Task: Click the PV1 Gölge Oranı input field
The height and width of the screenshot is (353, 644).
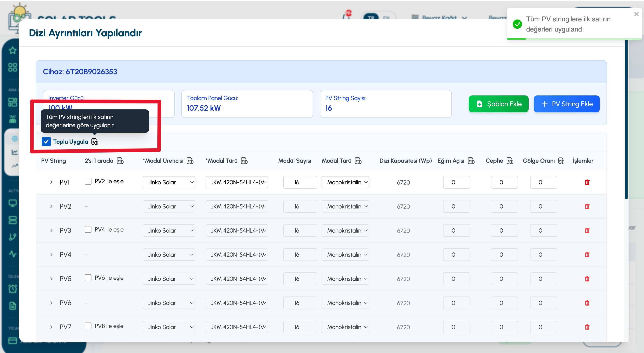Action: [543, 182]
